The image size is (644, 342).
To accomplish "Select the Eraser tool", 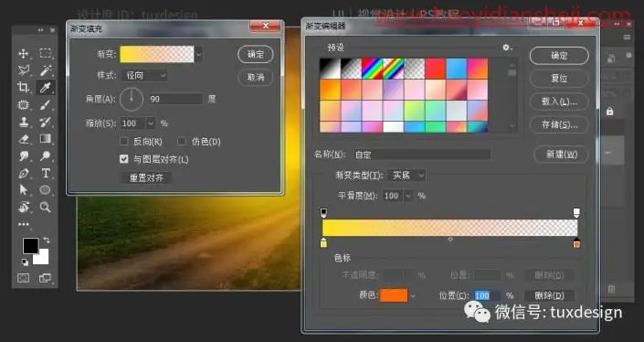I will [24, 139].
